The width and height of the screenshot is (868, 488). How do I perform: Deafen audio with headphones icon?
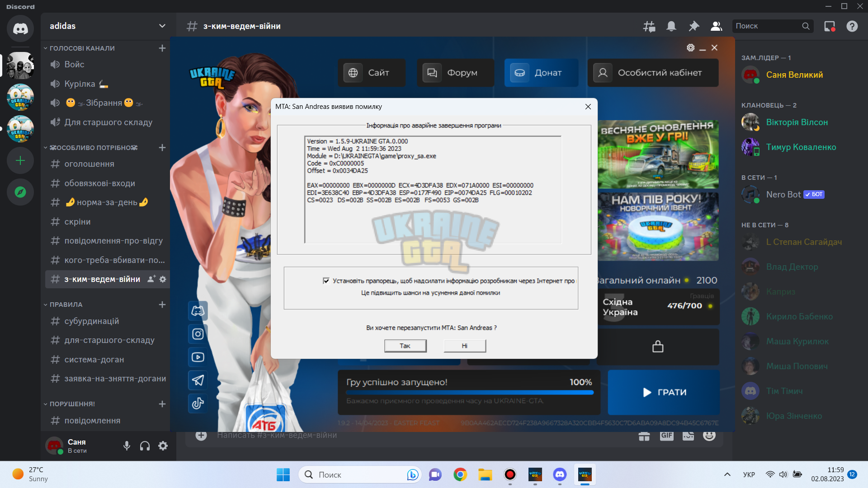coord(145,446)
